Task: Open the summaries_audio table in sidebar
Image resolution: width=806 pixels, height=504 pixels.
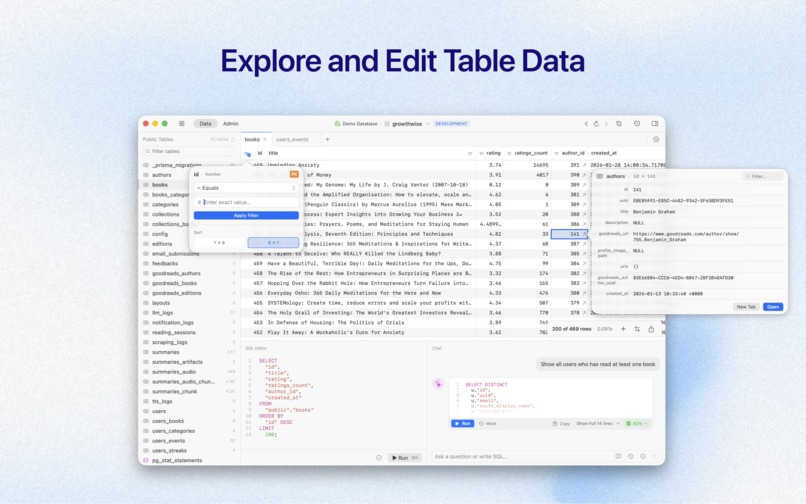Action: (174, 372)
